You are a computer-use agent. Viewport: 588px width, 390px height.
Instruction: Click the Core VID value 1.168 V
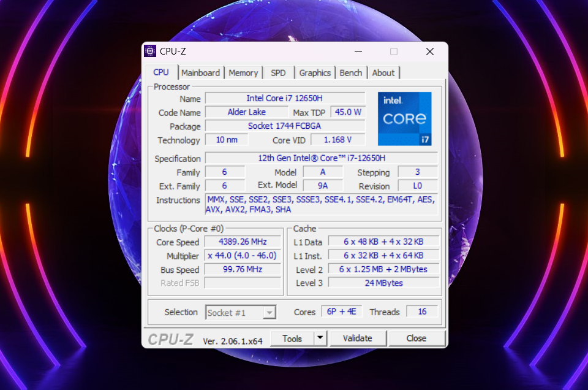pos(338,140)
